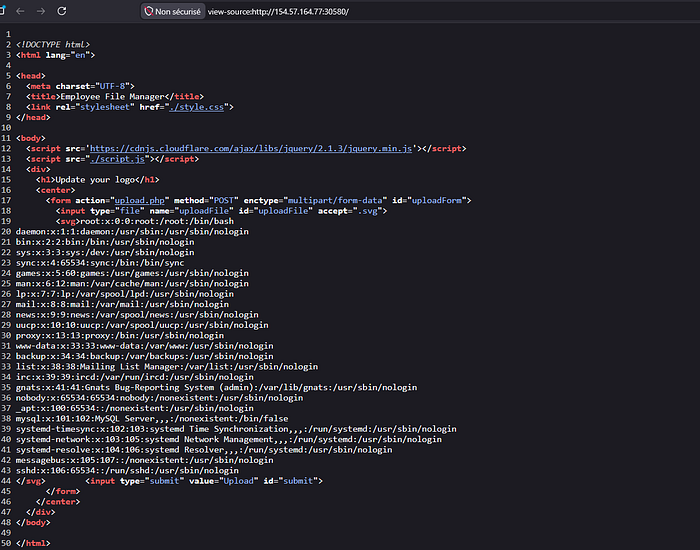Click the browser forward arrow
This screenshot has width=700, height=550.
point(41,11)
